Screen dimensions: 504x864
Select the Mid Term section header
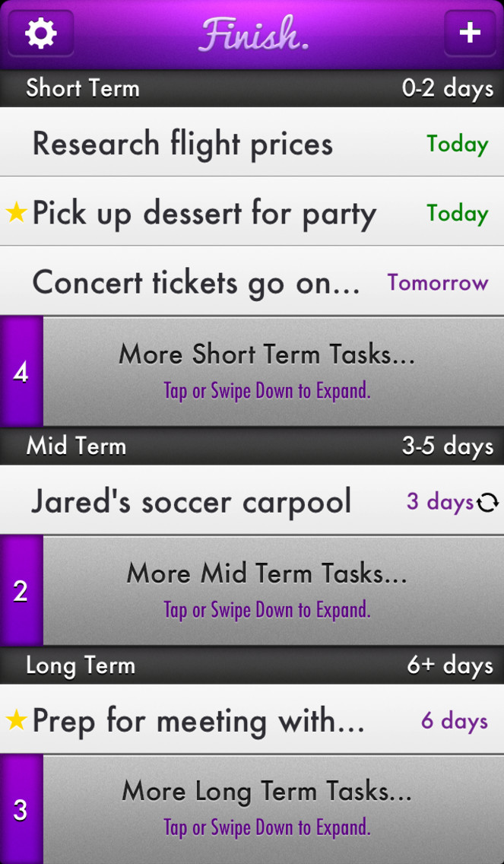click(x=252, y=446)
